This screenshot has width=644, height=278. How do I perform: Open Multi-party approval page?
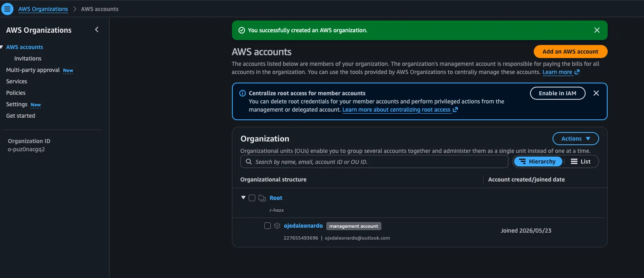pos(33,70)
